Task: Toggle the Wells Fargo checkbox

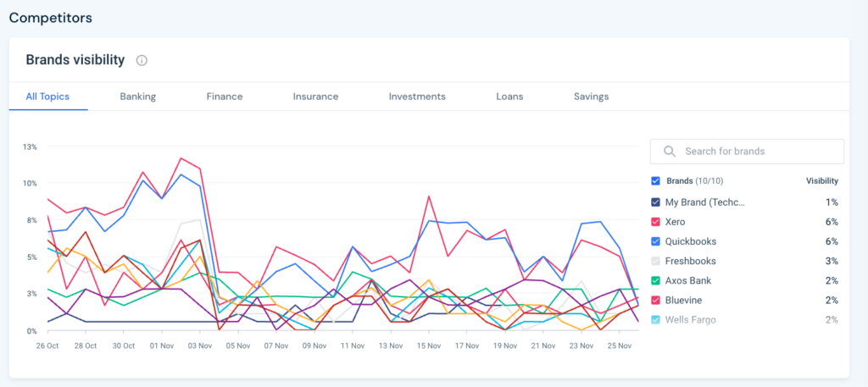Action: (x=655, y=319)
